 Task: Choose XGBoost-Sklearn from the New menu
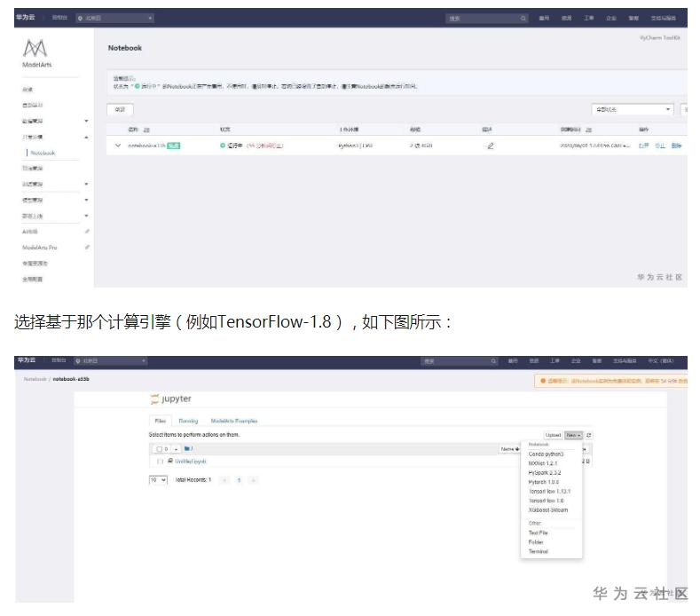coord(548,510)
